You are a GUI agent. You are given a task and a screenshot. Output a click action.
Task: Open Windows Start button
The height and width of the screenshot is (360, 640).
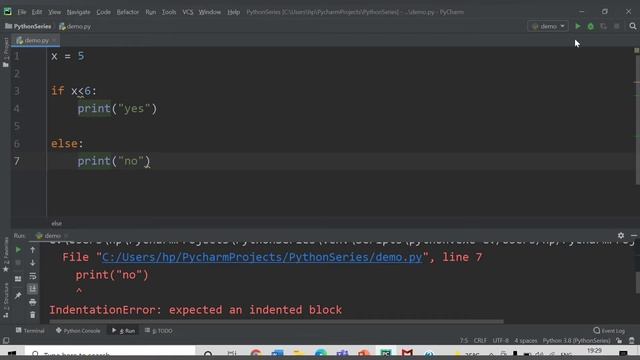12,353
